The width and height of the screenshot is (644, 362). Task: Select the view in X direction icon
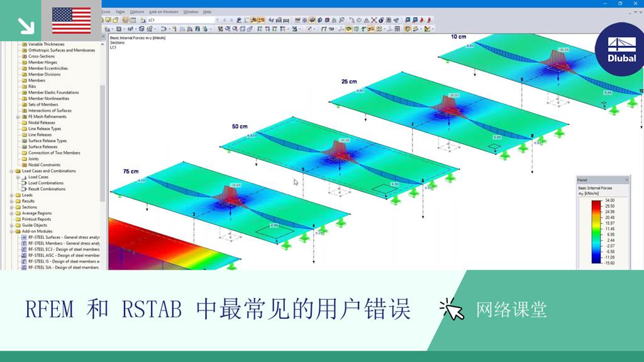(260, 29)
